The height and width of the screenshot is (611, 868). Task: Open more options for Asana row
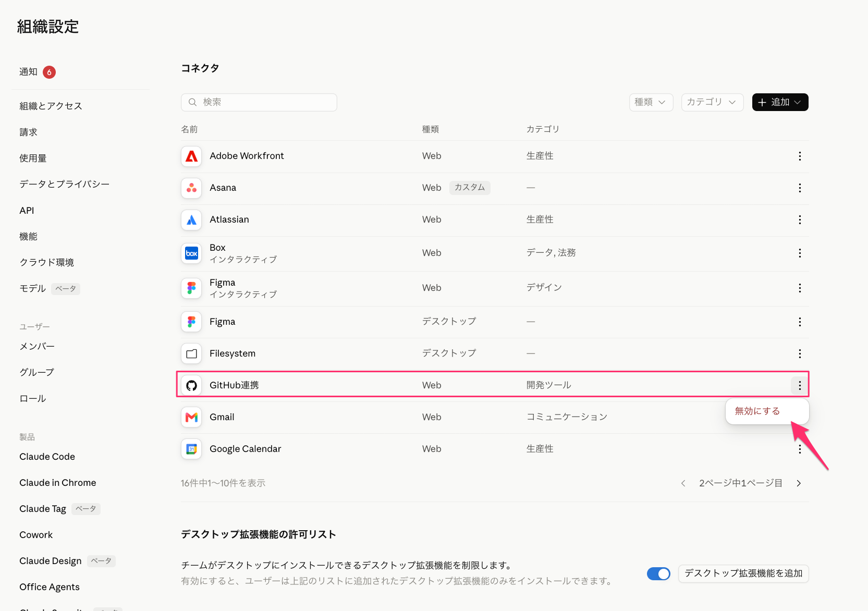(x=800, y=188)
